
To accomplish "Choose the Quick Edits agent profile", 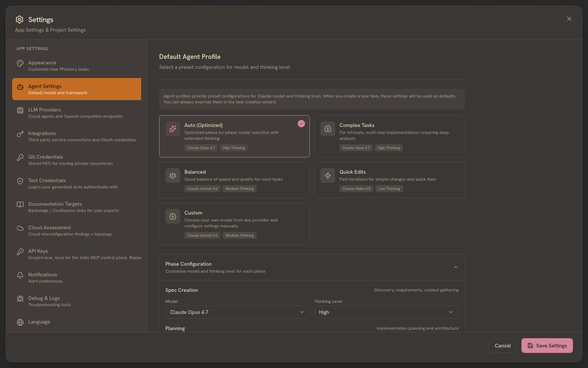I will (390, 180).
